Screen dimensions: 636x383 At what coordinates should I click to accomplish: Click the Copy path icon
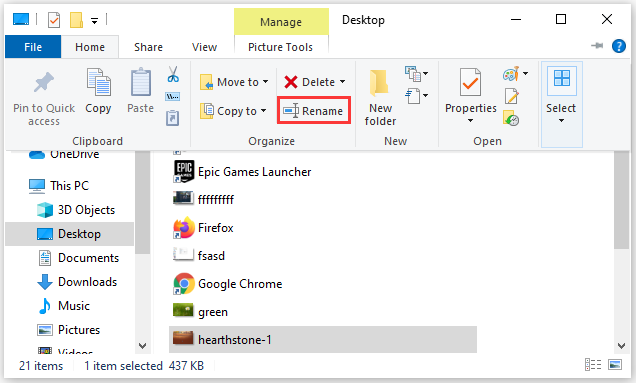[172, 97]
